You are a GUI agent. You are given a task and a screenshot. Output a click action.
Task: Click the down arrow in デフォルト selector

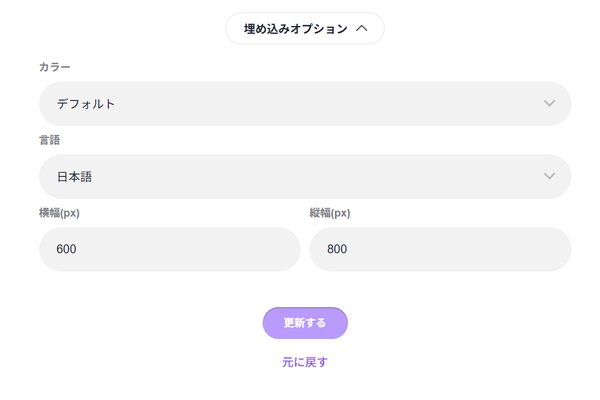pos(549,104)
